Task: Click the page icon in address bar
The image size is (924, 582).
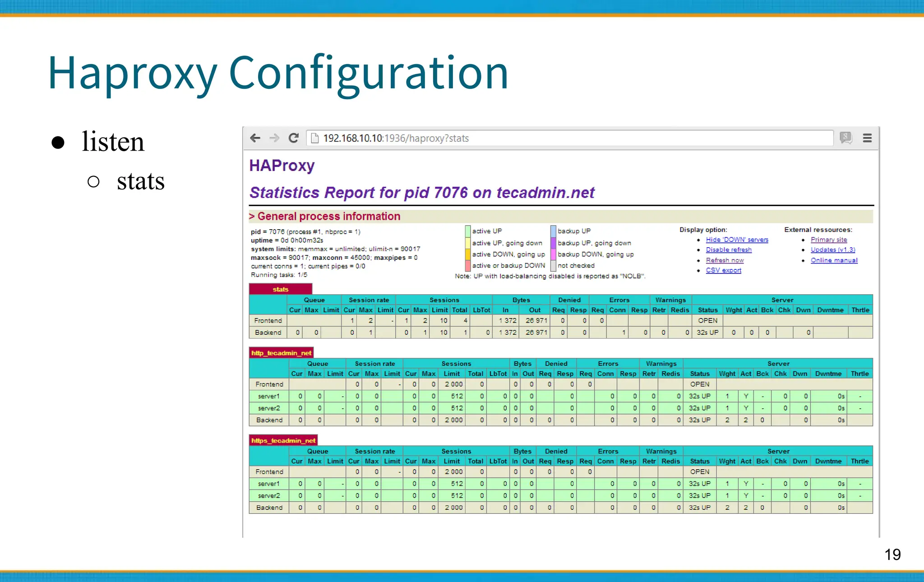Action: tap(315, 138)
